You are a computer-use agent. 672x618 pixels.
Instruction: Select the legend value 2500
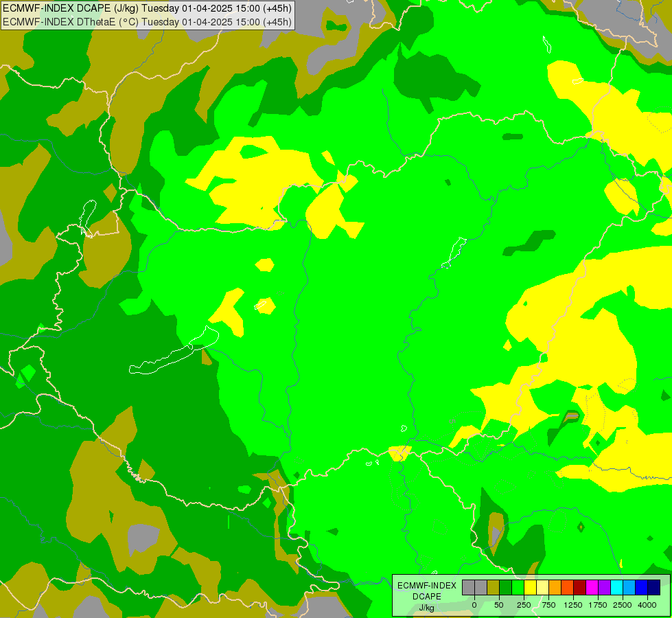pos(623,605)
